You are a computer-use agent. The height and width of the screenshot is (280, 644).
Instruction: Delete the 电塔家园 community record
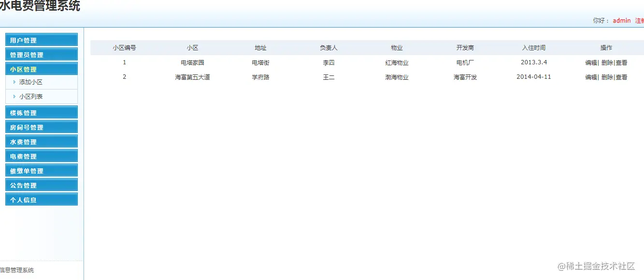click(607, 62)
